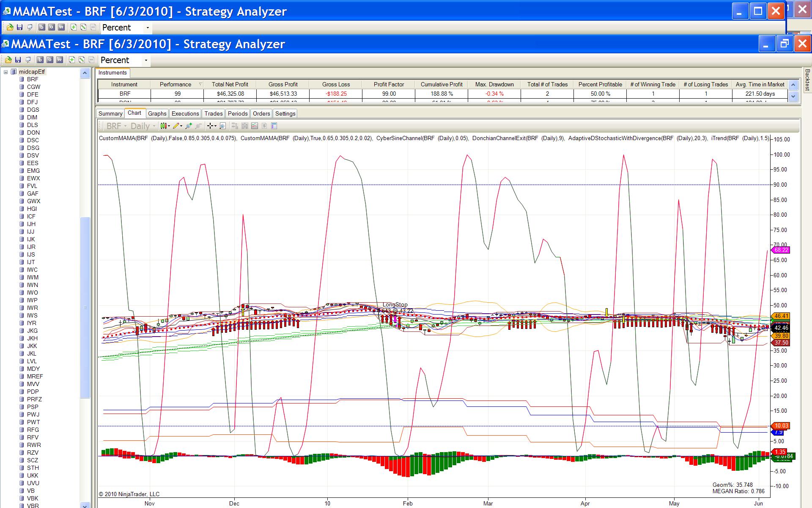The height and width of the screenshot is (508, 812).
Task: Switch to the Summary tab
Action: click(x=110, y=113)
